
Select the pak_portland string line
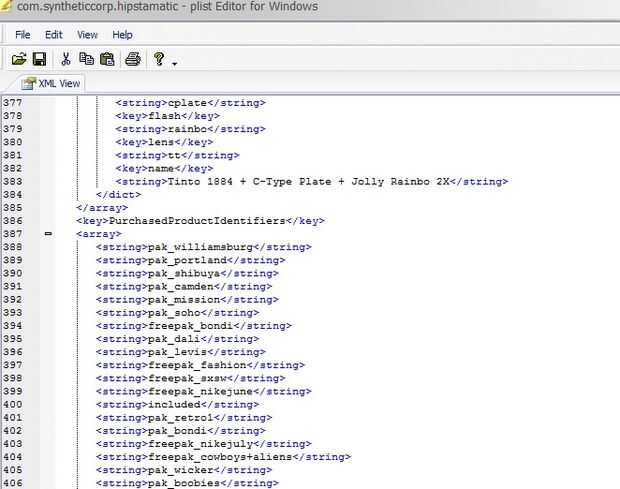[191, 260]
